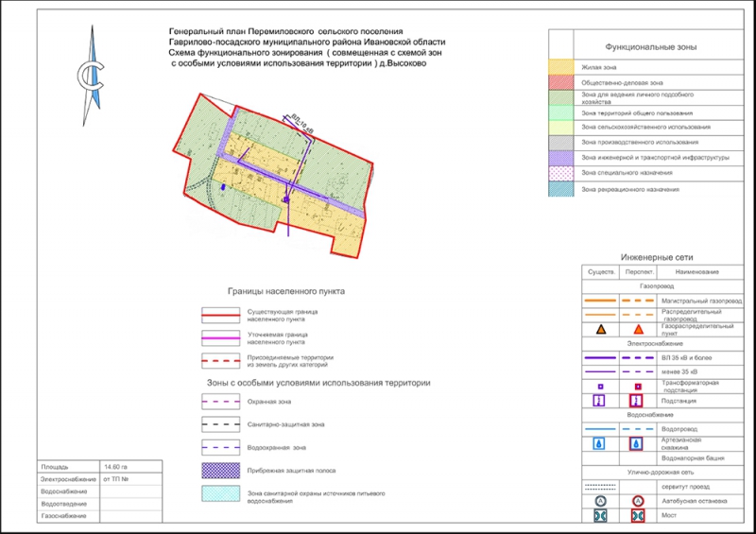This screenshot has height=534, width=756.
Task: Click existing main gas pipeline solid orange line
Action: point(600,301)
